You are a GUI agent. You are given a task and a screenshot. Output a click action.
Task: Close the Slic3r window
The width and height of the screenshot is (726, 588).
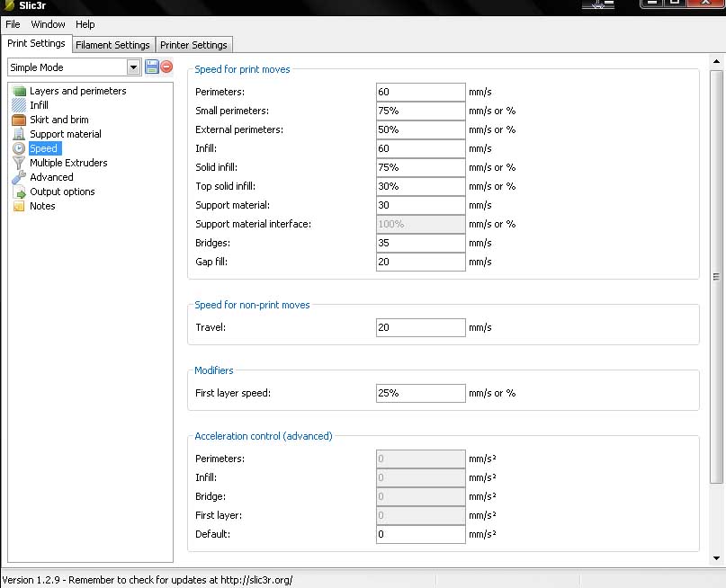click(x=705, y=4)
